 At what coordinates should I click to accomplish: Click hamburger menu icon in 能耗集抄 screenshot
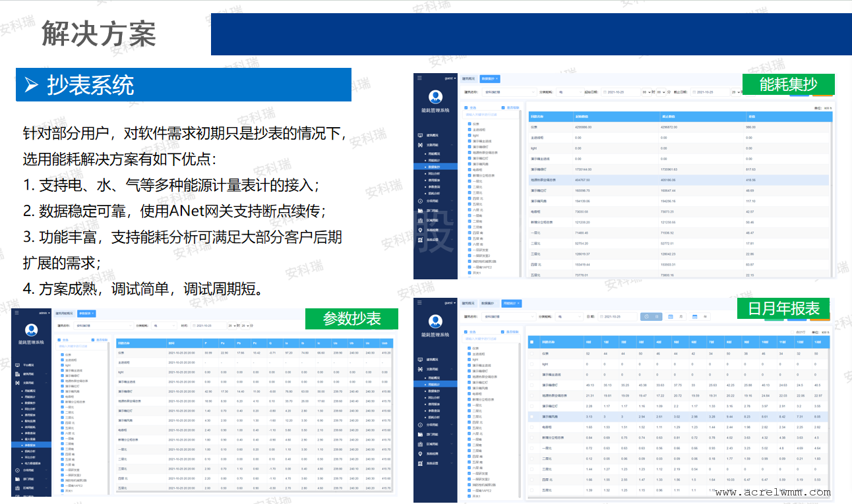tap(419, 78)
